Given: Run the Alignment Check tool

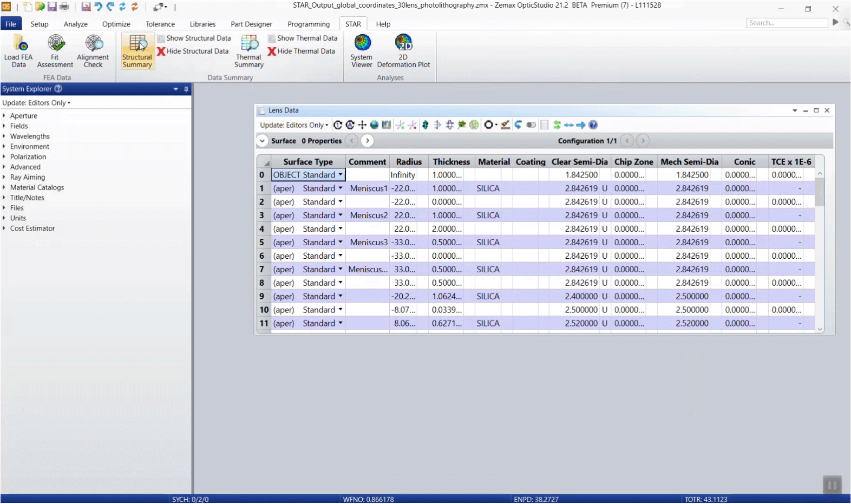Looking at the screenshot, I should pyautogui.click(x=93, y=51).
